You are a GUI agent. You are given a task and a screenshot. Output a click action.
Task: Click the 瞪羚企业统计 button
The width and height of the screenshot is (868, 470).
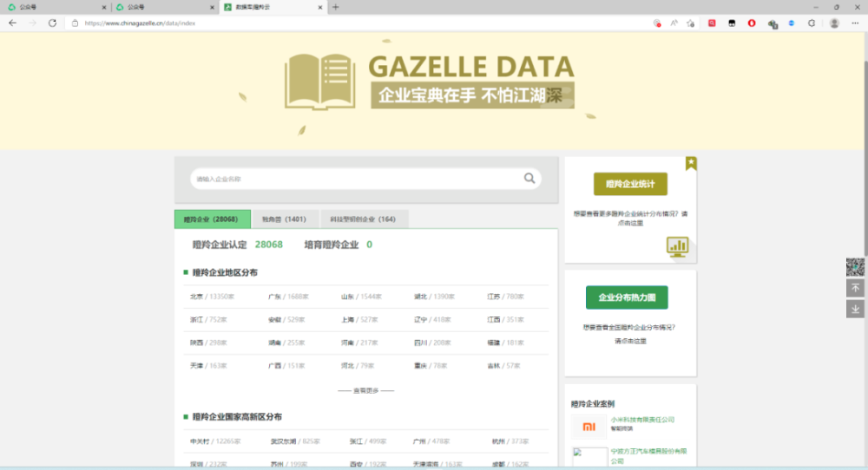(x=630, y=184)
